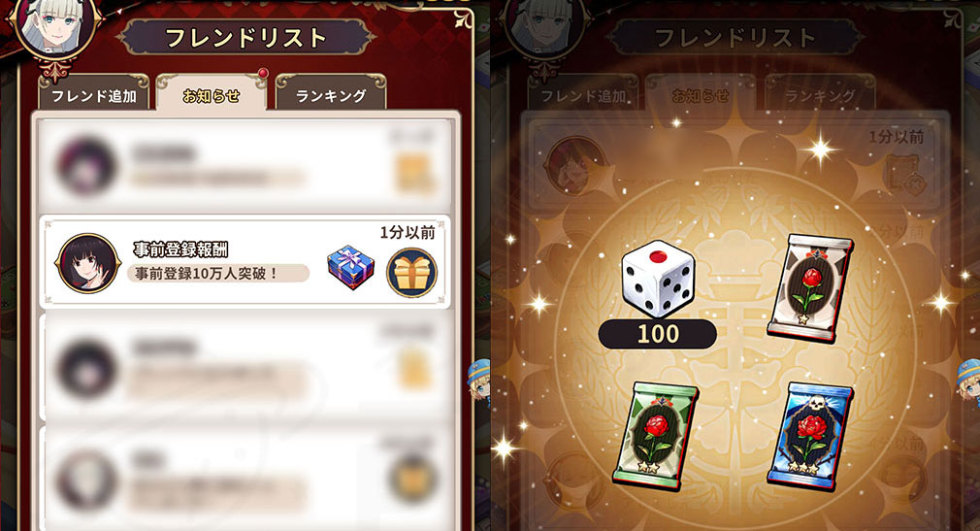
Task: Open the blurred last notification's dark gift button
Action: 411,479
